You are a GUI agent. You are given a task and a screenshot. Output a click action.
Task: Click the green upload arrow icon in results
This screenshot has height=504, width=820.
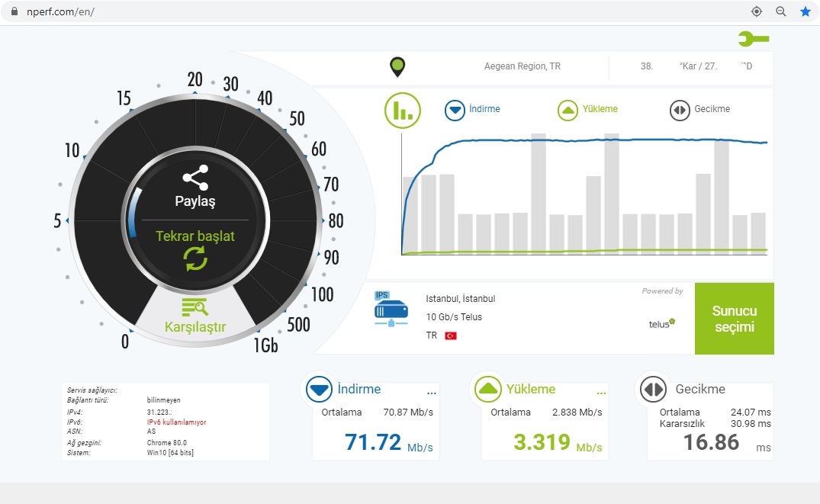488,389
